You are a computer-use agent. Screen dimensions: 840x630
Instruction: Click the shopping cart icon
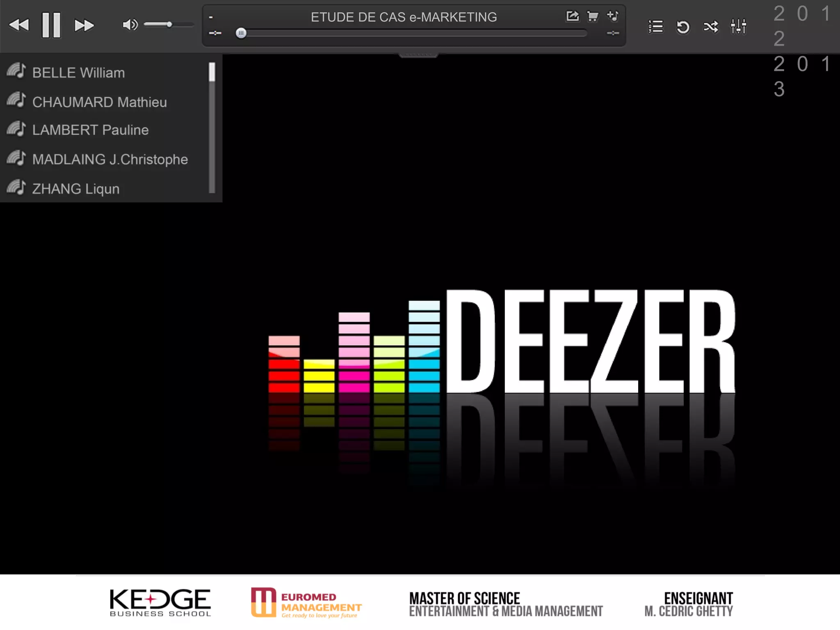[x=593, y=16]
